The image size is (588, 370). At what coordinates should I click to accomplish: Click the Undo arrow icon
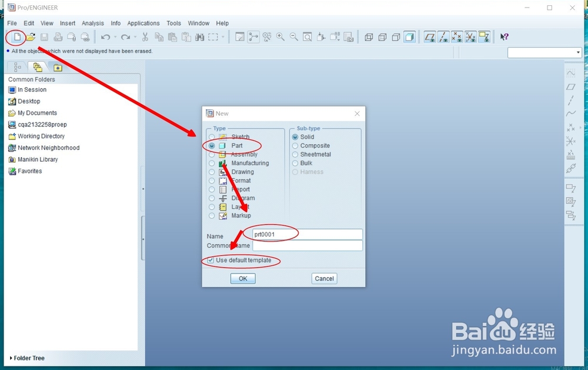[105, 37]
